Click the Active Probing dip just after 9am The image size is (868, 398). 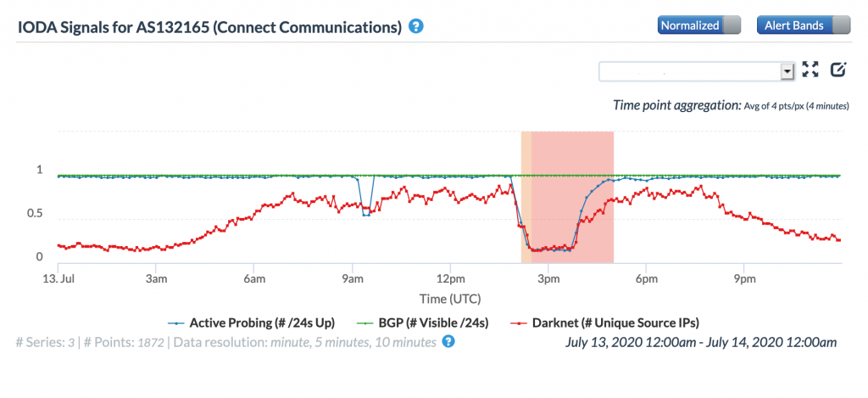366,212
